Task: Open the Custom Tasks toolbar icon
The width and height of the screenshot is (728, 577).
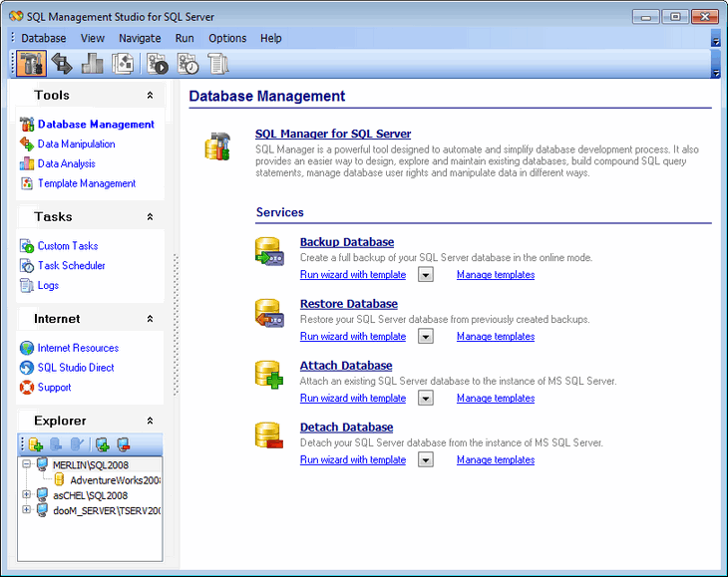Action: pyautogui.click(x=158, y=64)
